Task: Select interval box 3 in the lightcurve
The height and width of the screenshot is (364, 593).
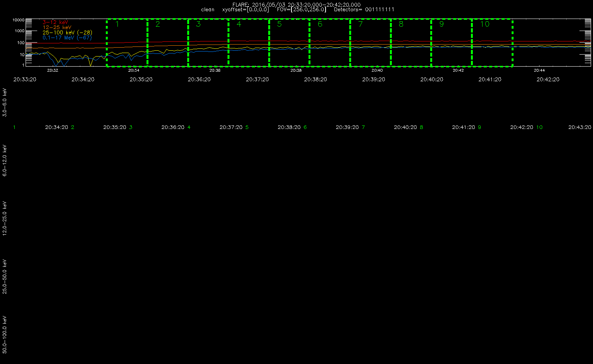Action: [208, 43]
